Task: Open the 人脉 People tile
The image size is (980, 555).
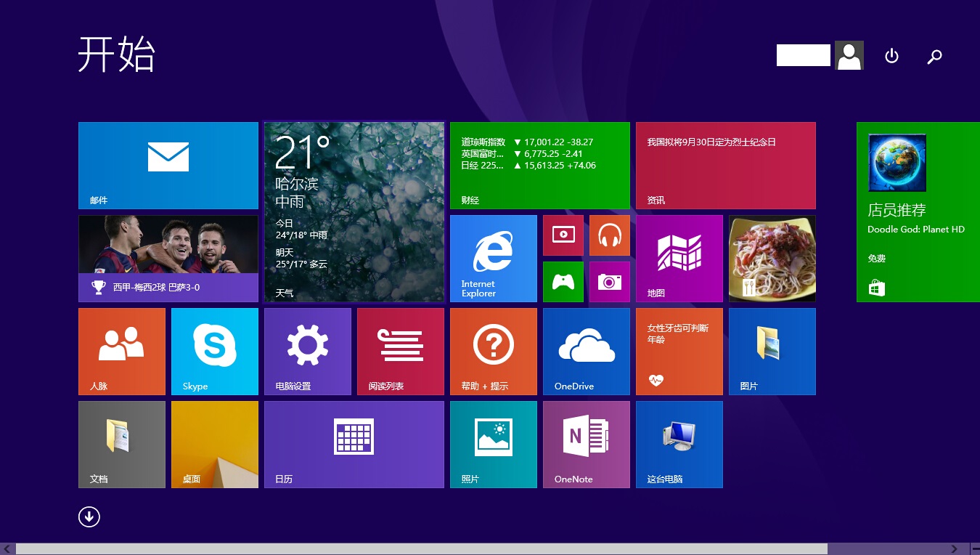Action: [x=122, y=352]
